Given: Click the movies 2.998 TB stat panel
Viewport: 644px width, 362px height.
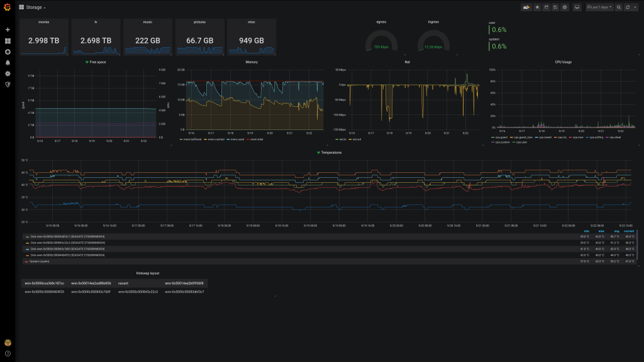Looking at the screenshot, I should pyautogui.click(x=44, y=37).
